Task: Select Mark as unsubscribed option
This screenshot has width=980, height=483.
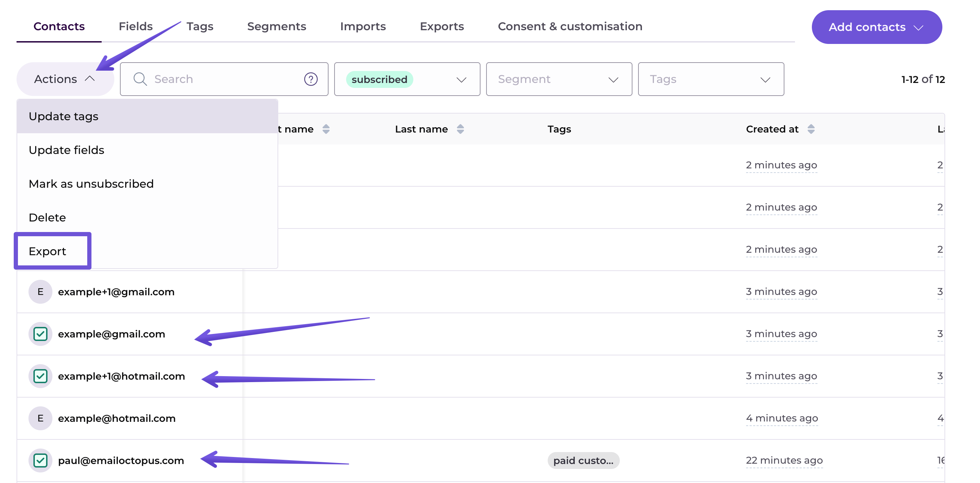Action: 91,184
